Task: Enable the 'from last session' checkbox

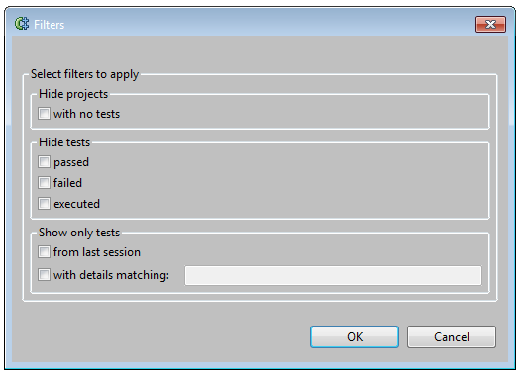Action: (44, 252)
